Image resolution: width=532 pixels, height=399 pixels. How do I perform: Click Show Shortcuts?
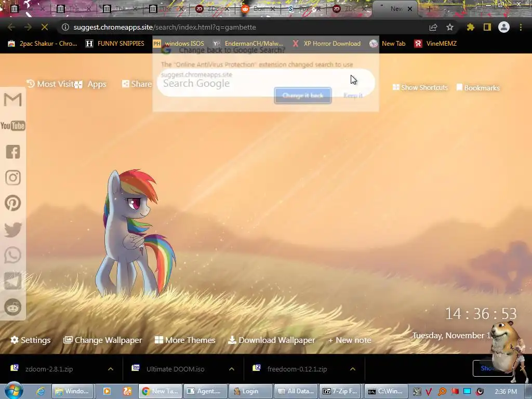pos(420,87)
